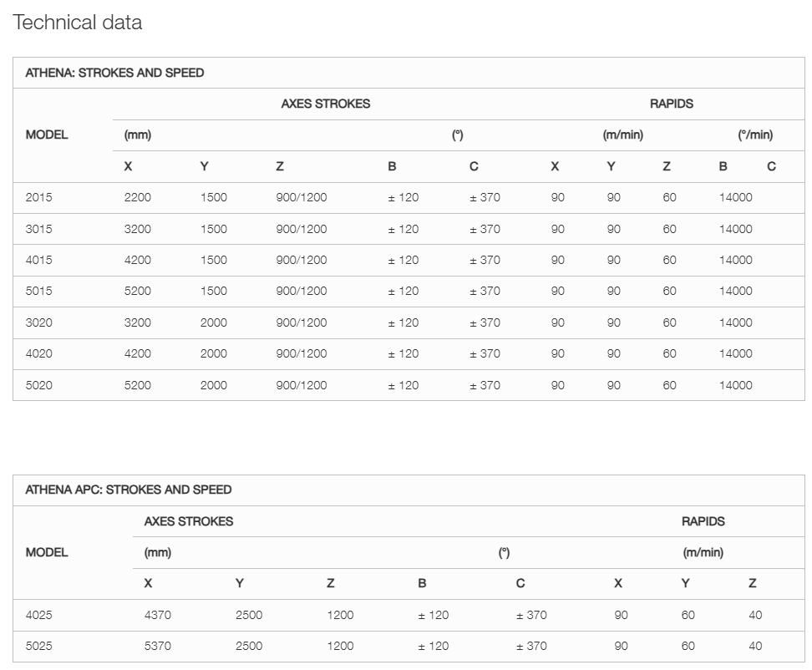
Task: Click B stroke ± 120 in the 4015 row
Action: point(403,260)
